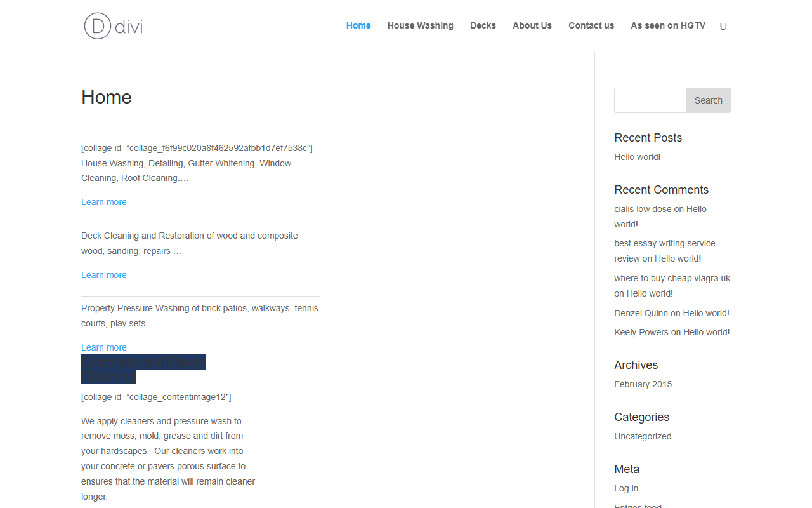Click the Archives sidebar heading

pos(636,365)
